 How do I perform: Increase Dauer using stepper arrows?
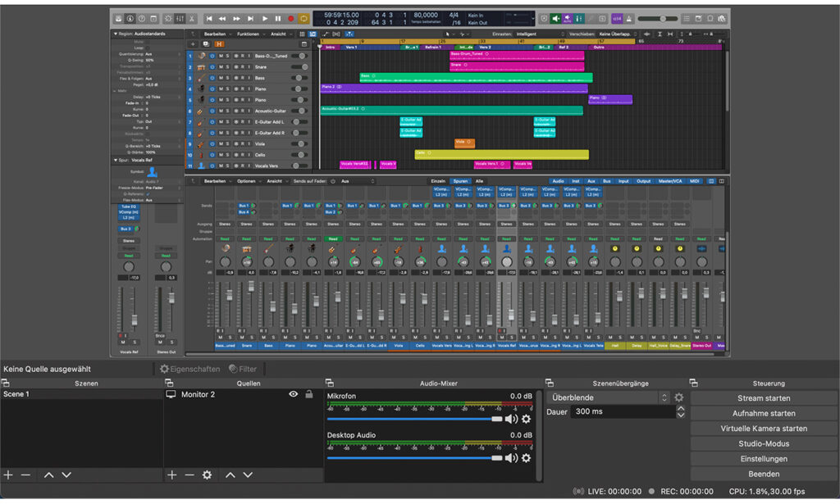pos(680,408)
